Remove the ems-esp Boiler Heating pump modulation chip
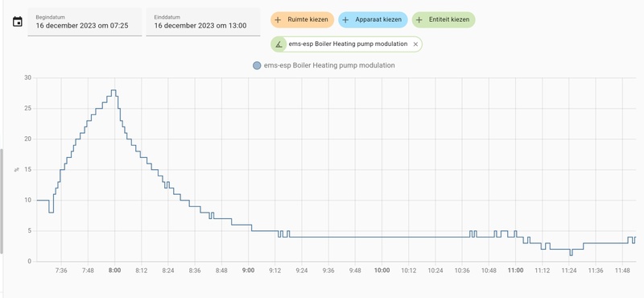This screenshot has height=298, width=644. click(x=415, y=44)
